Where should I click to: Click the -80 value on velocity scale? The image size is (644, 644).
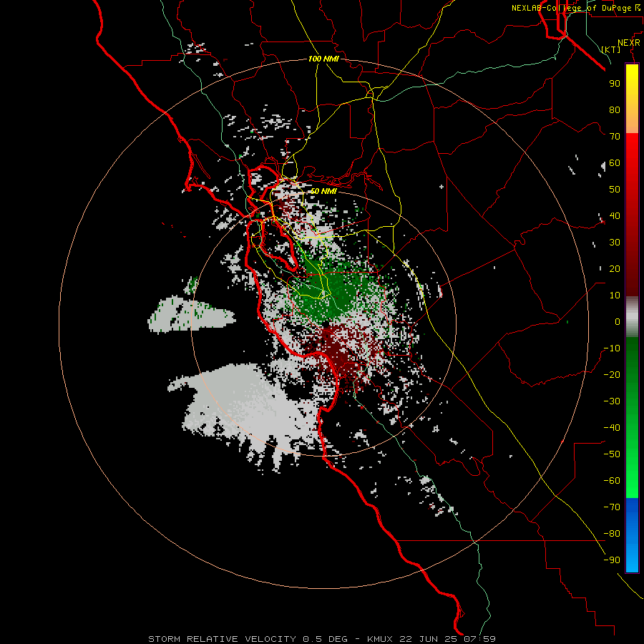612,534
